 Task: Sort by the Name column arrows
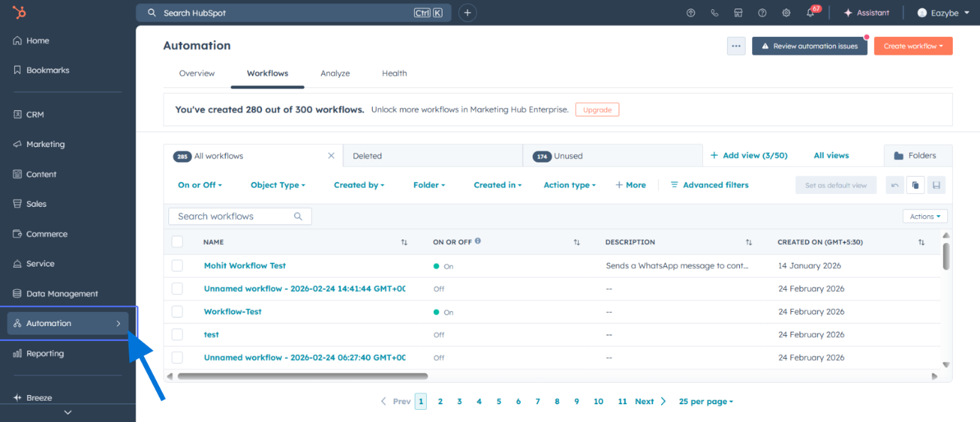click(x=404, y=242)
